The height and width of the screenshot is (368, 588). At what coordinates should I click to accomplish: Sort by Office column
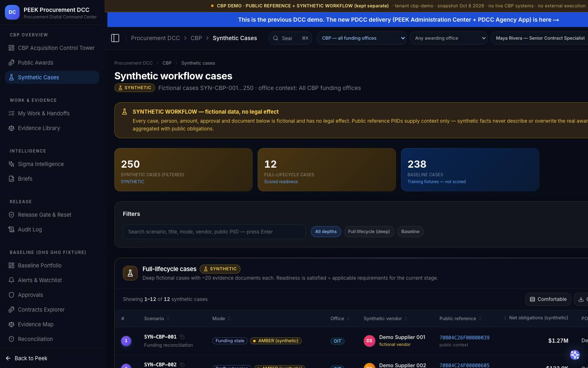pyautogui.click(x=340, y=319)
